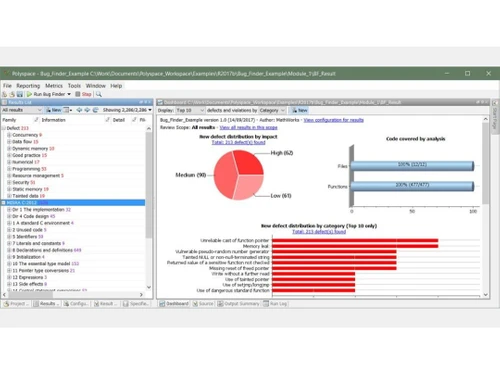
Task: Click Total 213 defects link under category chart
Action: point(319,231)
